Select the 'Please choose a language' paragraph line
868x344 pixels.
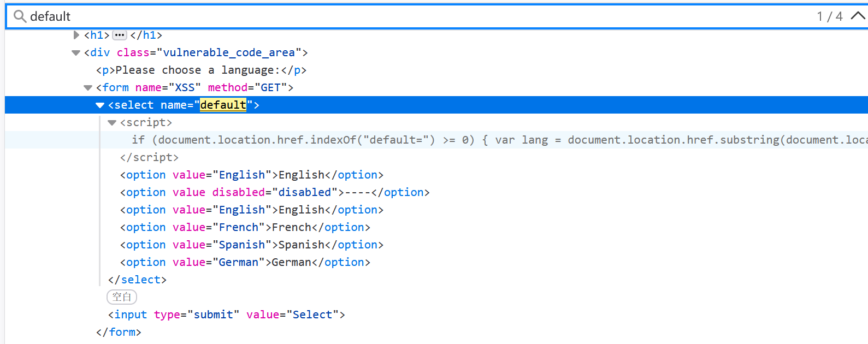tap(201, 70)
